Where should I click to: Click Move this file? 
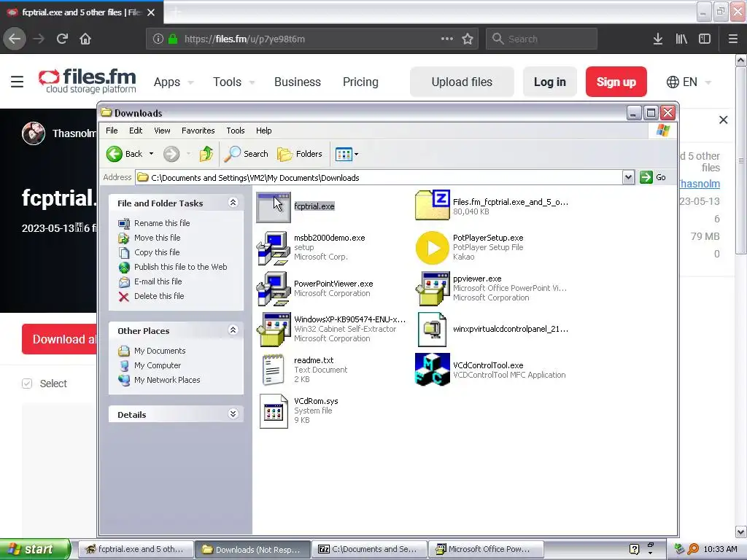pos(158,238)
